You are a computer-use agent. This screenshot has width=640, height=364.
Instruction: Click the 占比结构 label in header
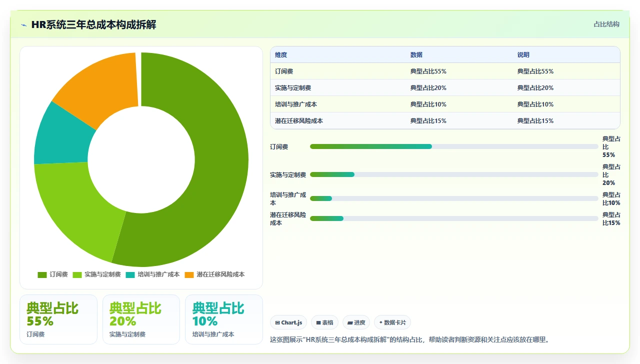point(606,24)
